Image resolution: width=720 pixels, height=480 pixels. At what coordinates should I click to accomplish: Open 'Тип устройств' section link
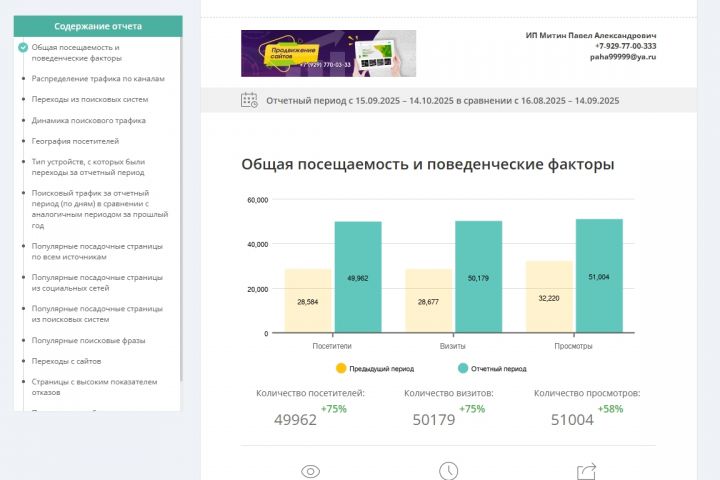coord(88,167)
